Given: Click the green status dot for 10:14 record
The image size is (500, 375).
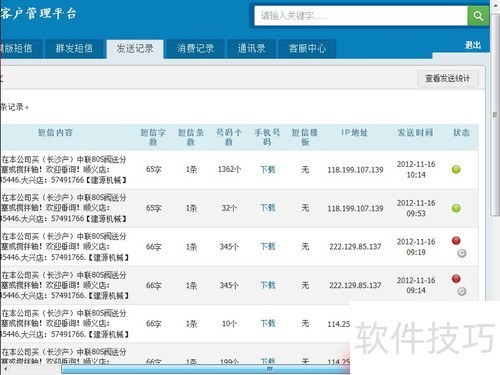Looking at the screenshot, I should pos(456,169).
